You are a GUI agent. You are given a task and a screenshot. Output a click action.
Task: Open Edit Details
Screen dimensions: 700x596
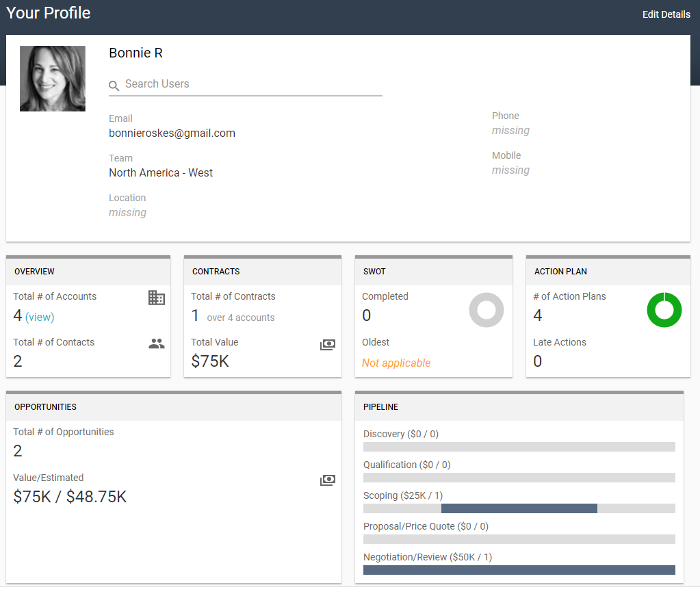click(x=666, y=14)
